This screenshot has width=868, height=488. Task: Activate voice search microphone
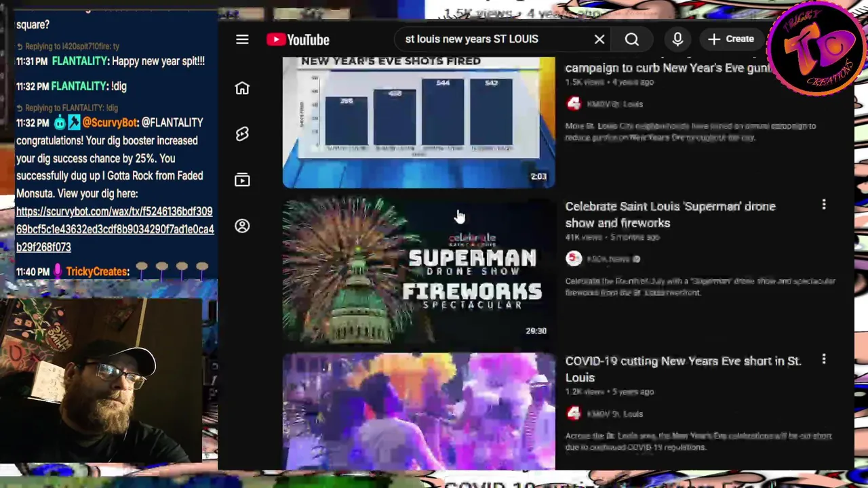(677, 39)
